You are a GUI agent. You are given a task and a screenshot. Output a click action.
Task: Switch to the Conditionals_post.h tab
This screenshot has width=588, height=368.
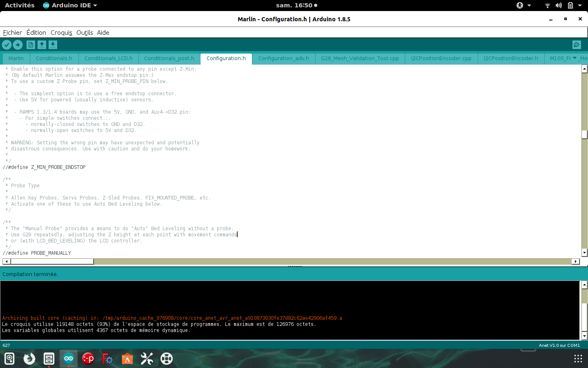(169, 58)
